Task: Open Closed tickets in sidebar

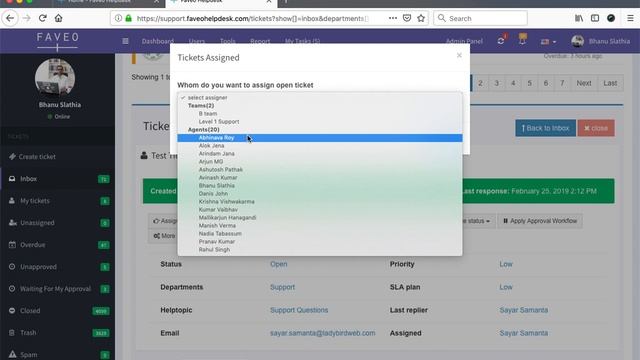Action: 57,311
